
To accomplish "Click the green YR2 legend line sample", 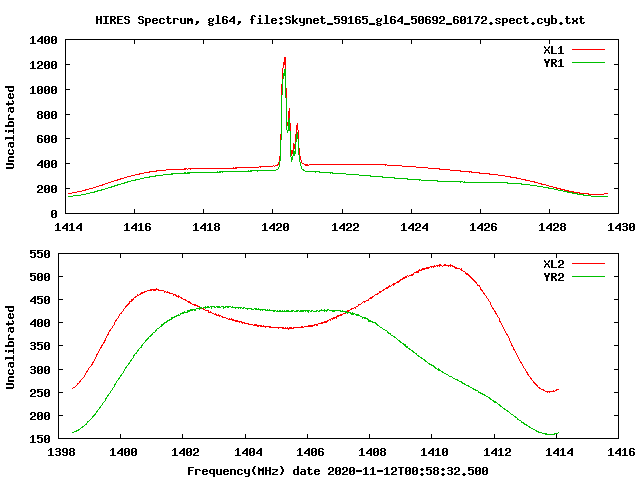I will click(588, 277).
